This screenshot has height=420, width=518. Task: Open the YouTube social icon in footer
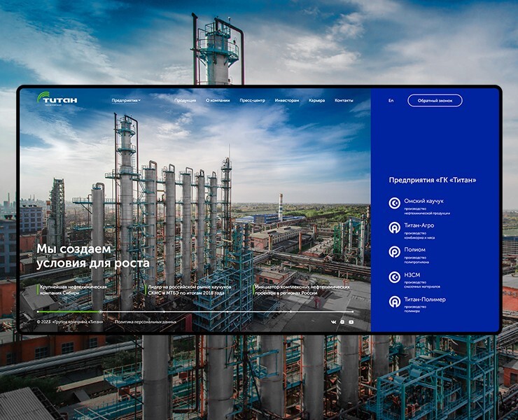coord(351,322)
